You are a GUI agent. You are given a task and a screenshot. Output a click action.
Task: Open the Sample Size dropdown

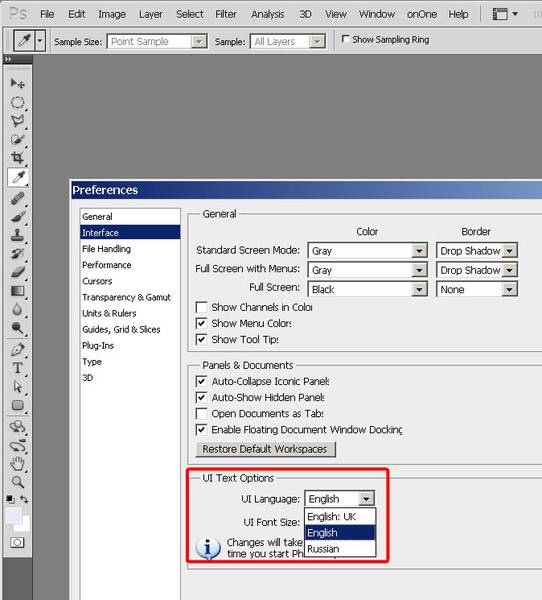coord(157,41)
